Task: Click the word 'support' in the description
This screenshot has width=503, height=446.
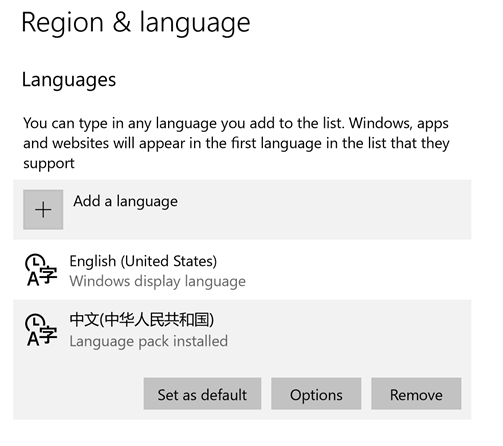Action: click(49, 164)
